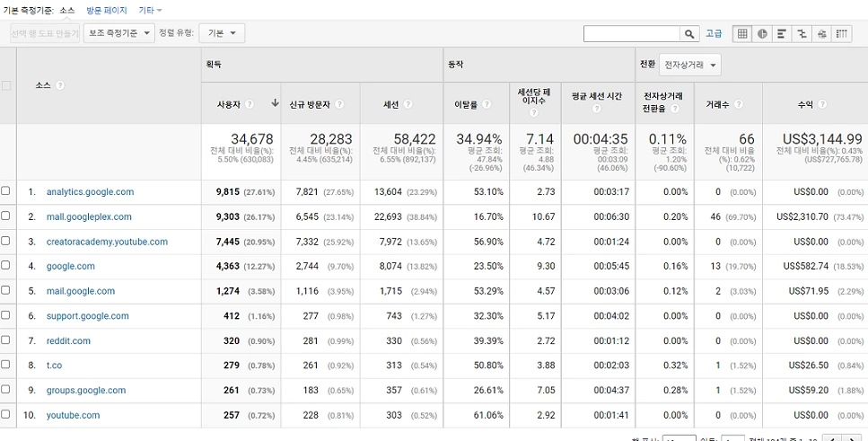This screenshot has height=441, width=868.
Task: Click the help icon next to 이탈률
Action: [486, 104]
